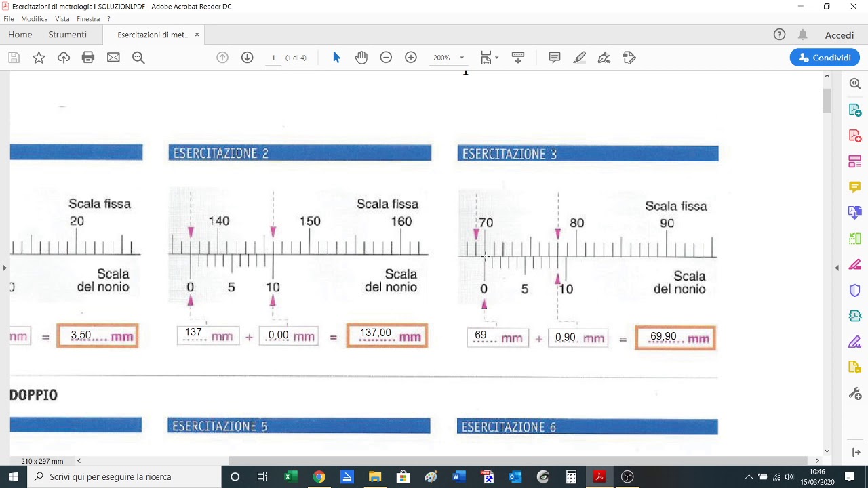The height and width of the screenshot is (488, 868).
Task: Open the Create PDF sidebar tool
Action: pos(855,136)
